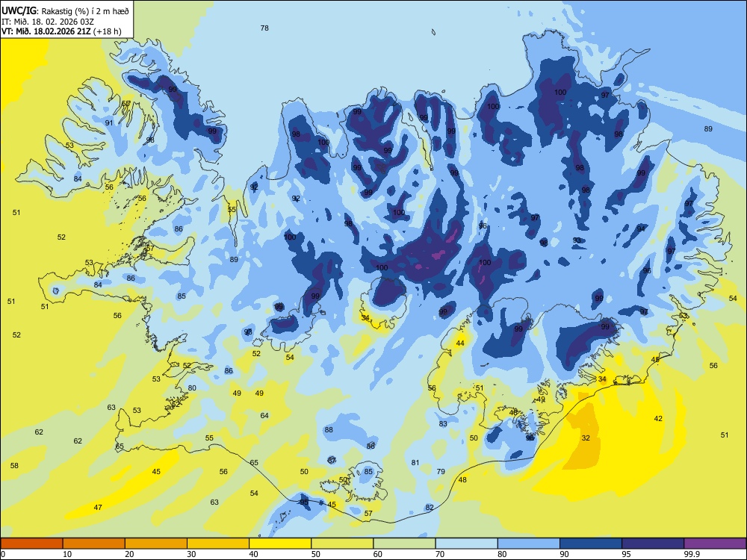
Task: Click the humidity value 88 on the map
Action: [x=329, y=429]
